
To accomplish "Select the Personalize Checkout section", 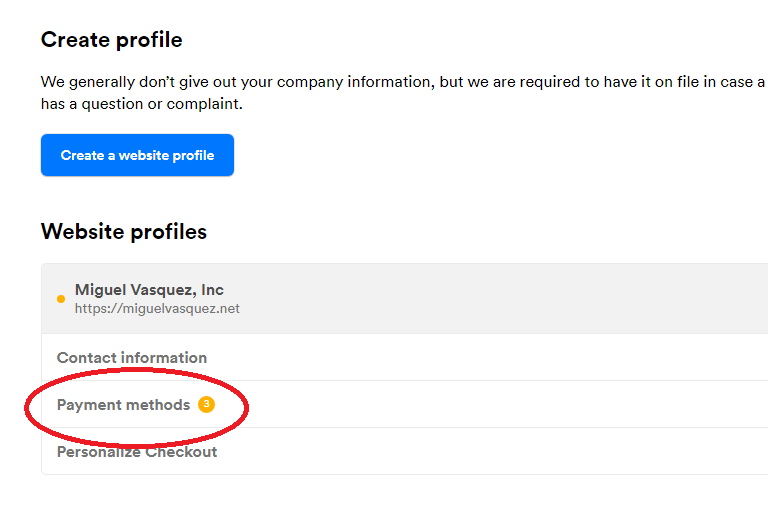I will (137, 452).
